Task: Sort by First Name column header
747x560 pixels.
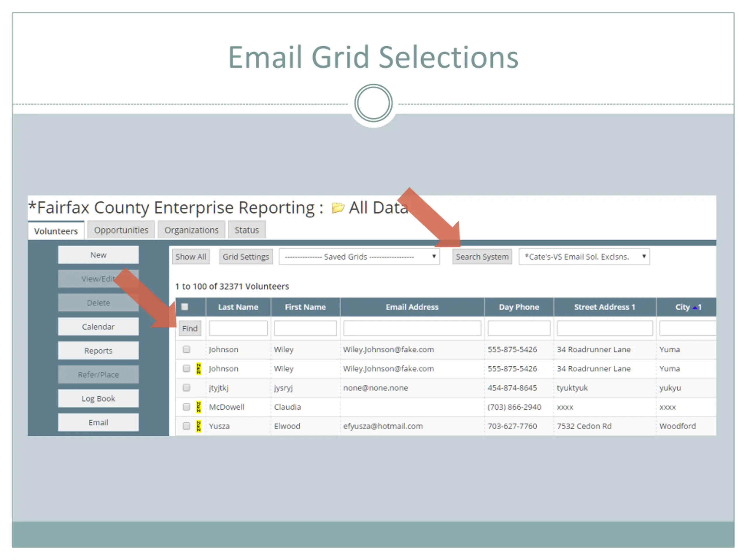Action: click(x=305, y=307)
